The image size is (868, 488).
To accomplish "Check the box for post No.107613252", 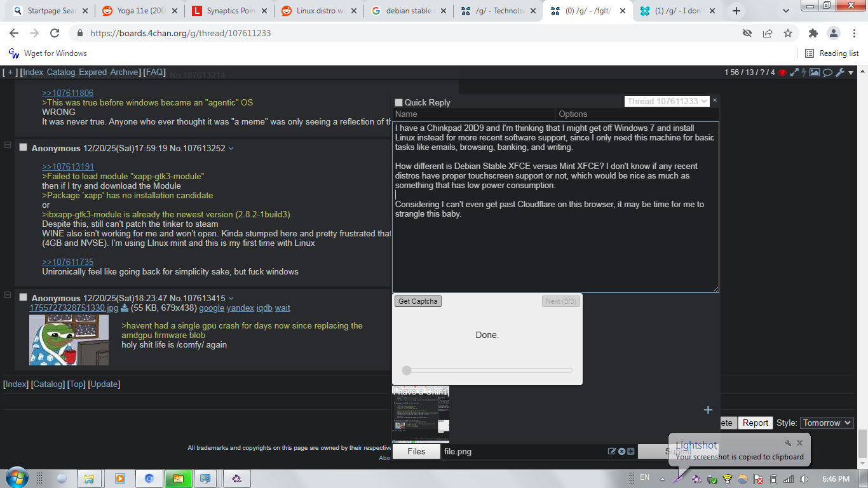I will [x=24, y=147].
